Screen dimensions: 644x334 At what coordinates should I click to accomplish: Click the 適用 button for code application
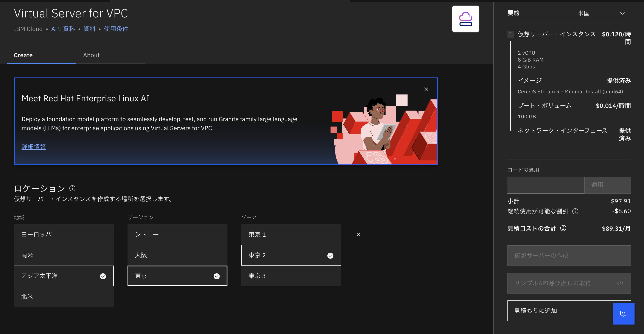coord(608,185)
